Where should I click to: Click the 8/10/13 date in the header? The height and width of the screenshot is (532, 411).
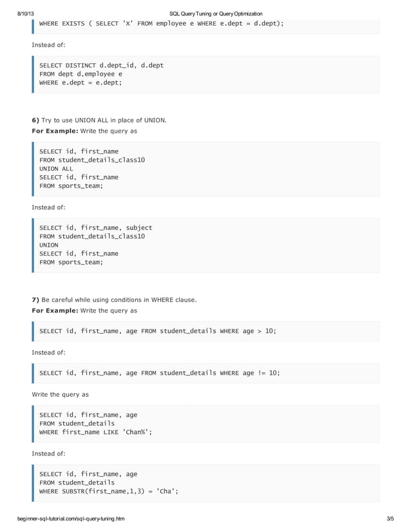(x=26, y=14)
